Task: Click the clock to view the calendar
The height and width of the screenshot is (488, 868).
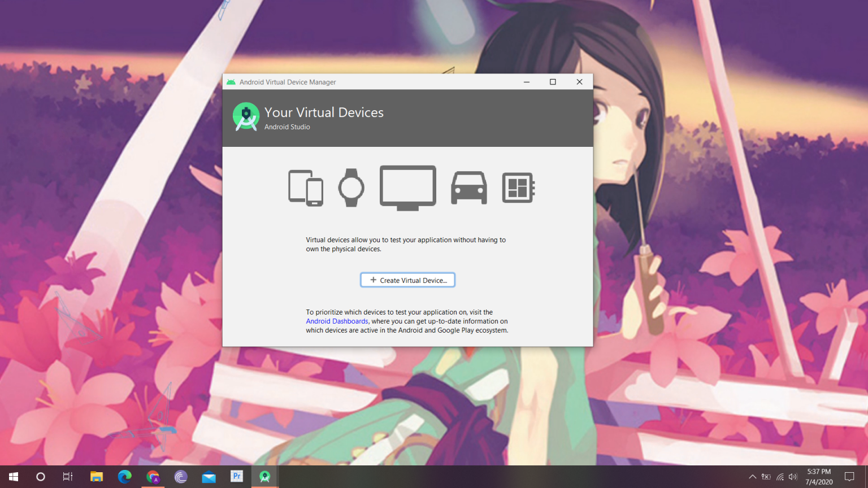Action: click(x=818, y=476)
